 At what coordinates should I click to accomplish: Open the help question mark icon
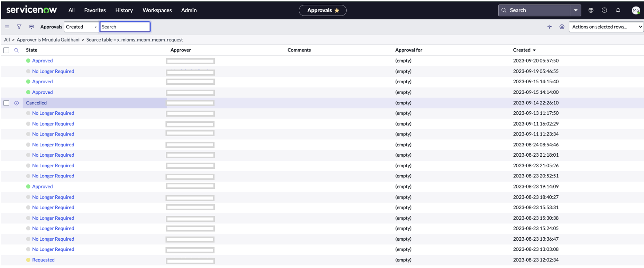point(604,10)
